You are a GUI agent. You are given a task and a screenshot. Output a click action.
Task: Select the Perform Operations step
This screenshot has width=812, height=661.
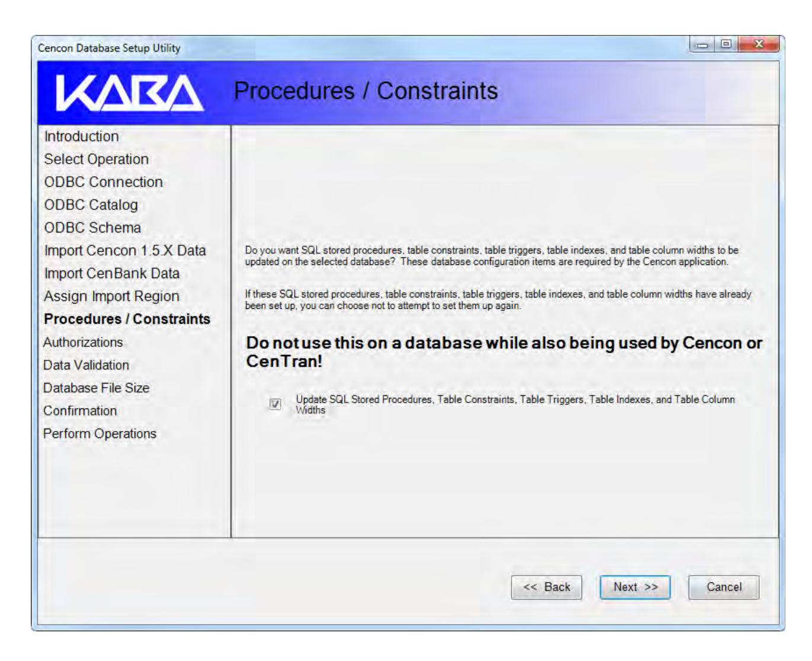(x=100, y=433)
